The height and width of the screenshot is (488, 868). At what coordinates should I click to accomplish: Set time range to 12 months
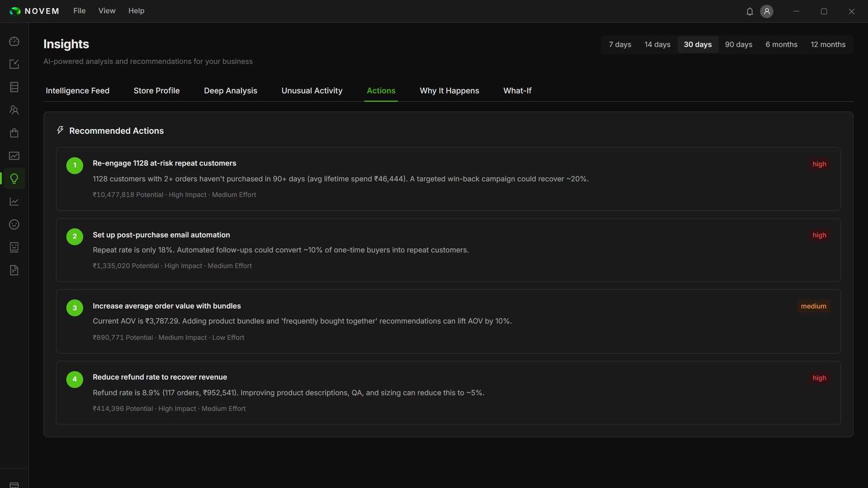[828, 44]
